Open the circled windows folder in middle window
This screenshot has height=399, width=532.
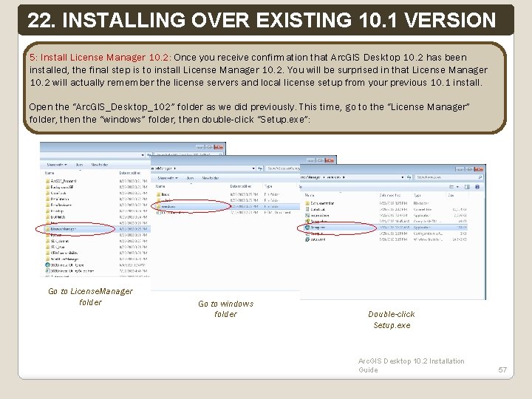(228, 206)
